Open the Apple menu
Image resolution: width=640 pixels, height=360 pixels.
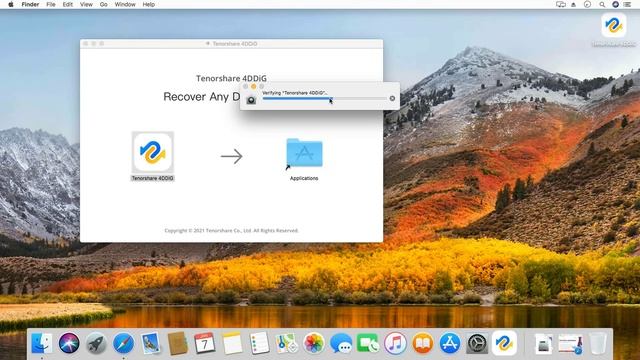click(x=11, y=4)
